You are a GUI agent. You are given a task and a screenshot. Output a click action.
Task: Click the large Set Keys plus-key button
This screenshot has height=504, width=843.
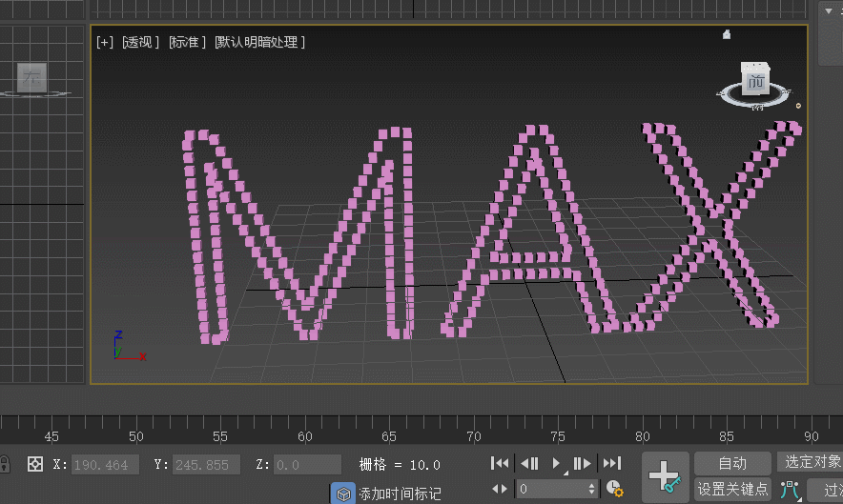tap(665, 477)
